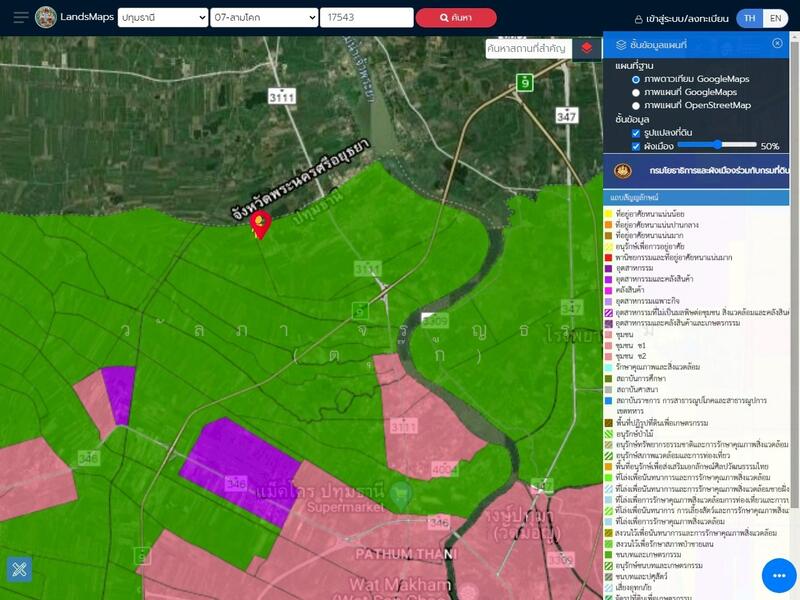The width and height of the screenshot is (800, 600).
Task: Click the LandsMaps logo emblem
Action: point(46,18)
